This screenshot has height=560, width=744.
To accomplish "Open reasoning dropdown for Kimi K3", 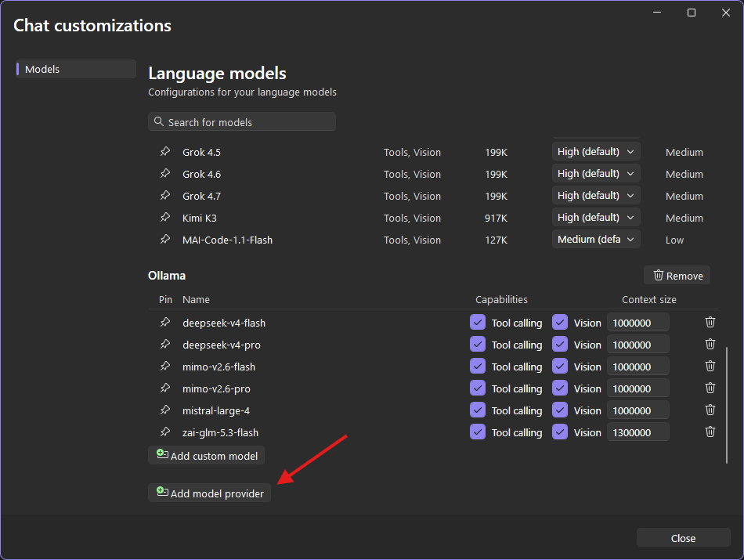I will tap(596, 218).
